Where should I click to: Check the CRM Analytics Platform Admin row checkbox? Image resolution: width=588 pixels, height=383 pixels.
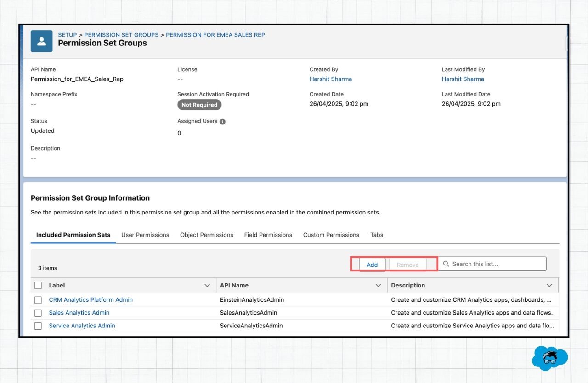coord(38,300)
